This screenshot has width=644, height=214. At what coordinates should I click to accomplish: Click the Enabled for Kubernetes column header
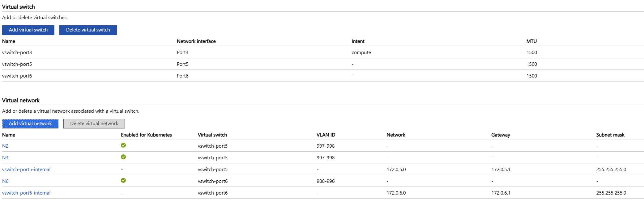tap(146, 135)
